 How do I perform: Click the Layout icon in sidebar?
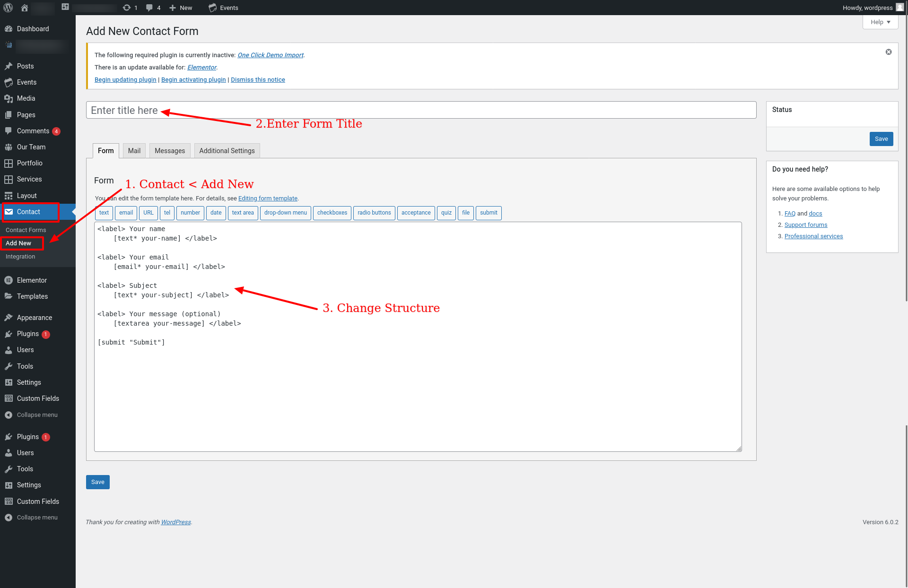pyautogui.click(x=9, y=196)
